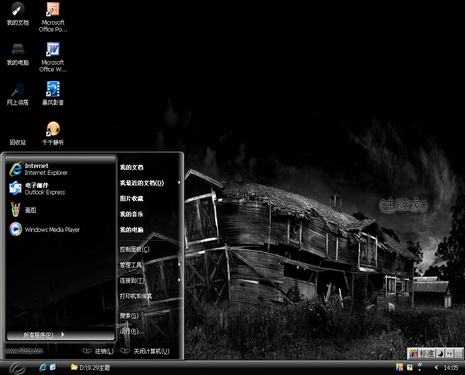
Task: Switch to D:\9.29主题 folder taskbar button
Action: pos(90,368)
